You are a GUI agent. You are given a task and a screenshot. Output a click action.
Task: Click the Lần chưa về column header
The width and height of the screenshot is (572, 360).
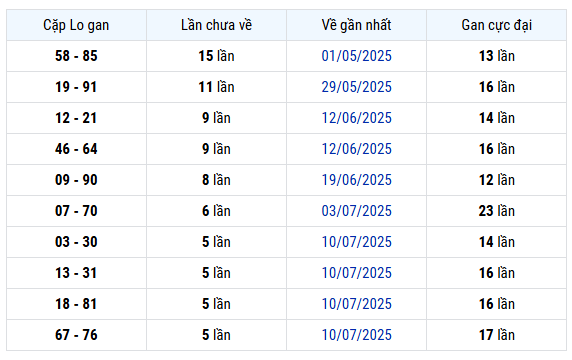(216, 25)
